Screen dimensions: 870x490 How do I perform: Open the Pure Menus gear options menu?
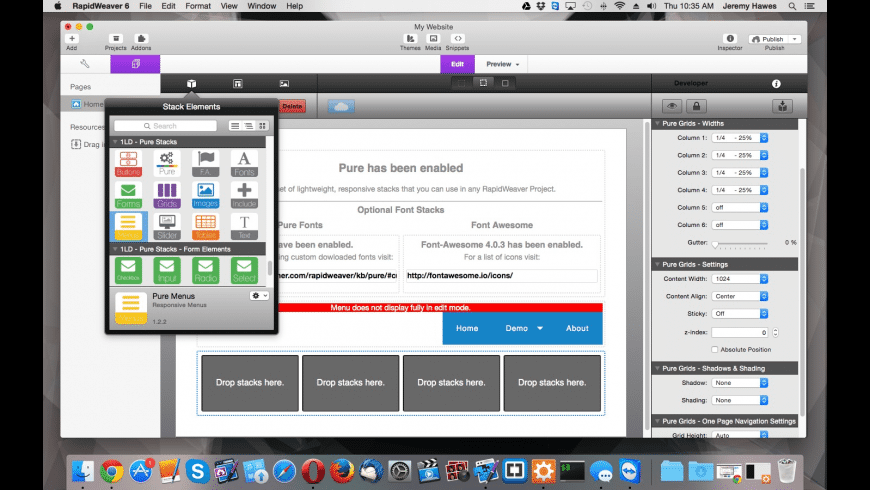[259, 296]
